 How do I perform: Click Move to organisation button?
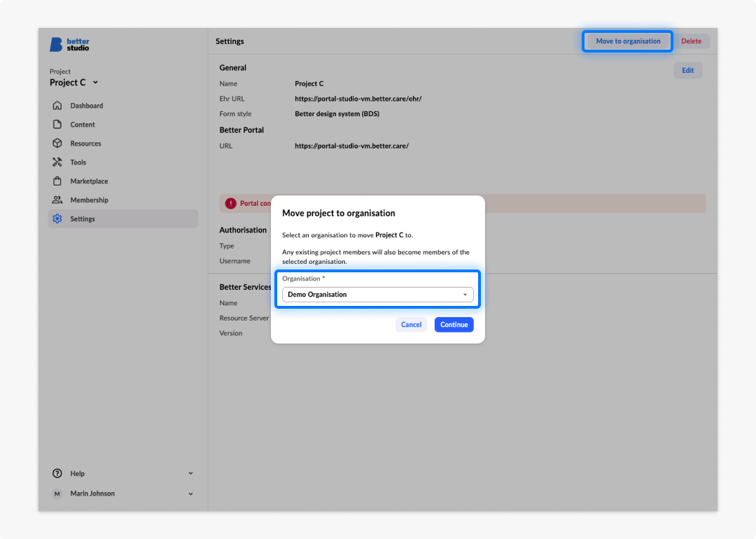click(628, 41)
